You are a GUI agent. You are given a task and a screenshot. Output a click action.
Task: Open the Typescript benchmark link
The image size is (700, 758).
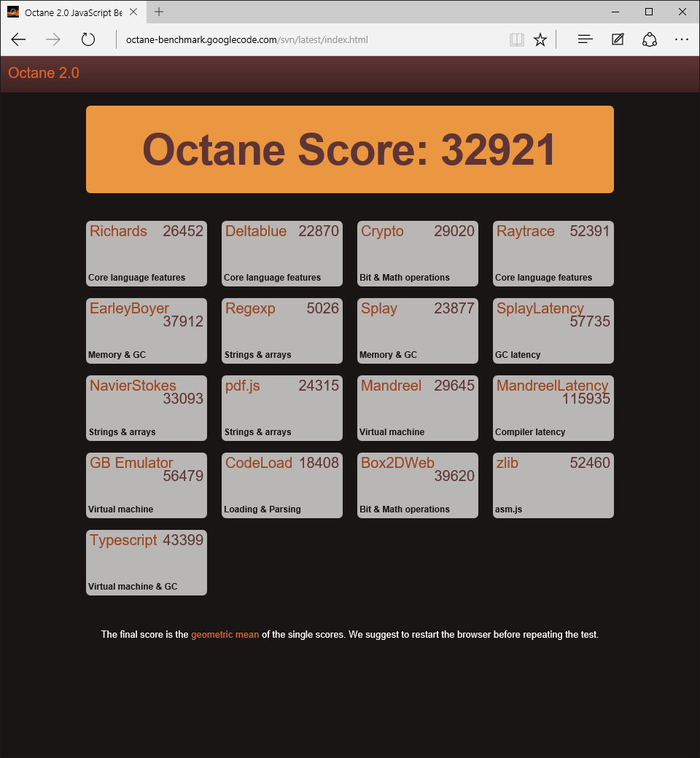123,541
